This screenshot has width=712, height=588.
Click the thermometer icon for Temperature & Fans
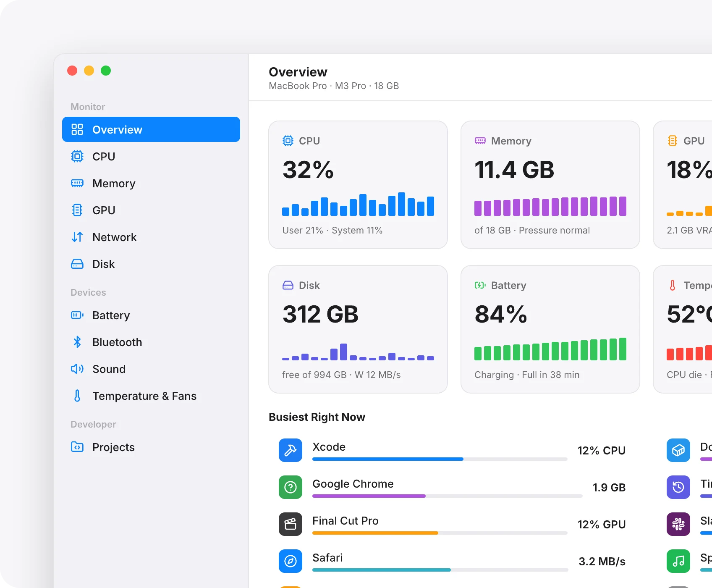[77, 396]
